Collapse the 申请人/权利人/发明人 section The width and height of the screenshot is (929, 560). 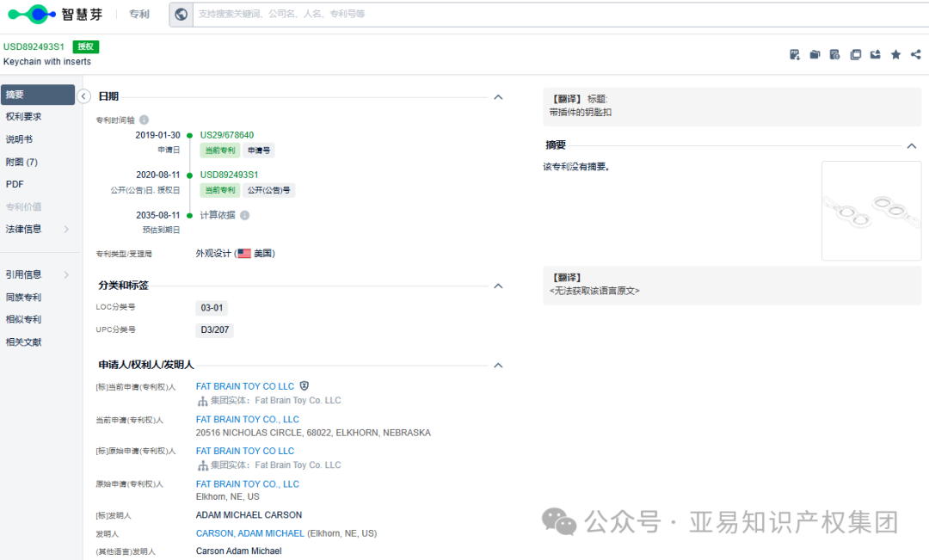click(498, 366)
